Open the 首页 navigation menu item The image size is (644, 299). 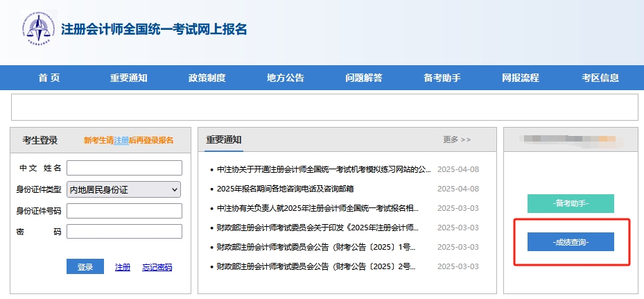[x=49, y=78]
